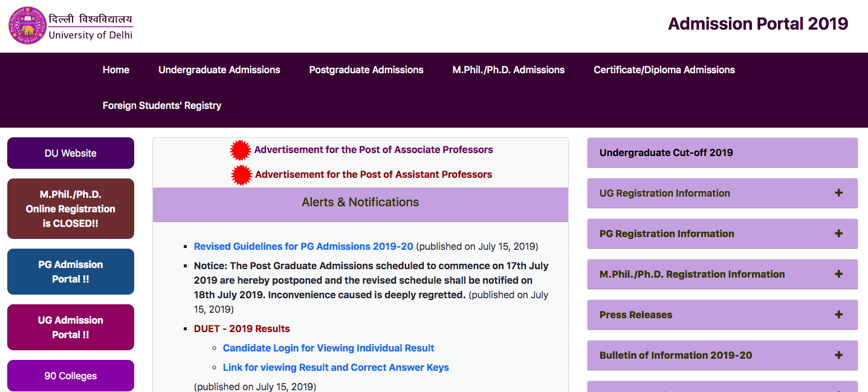Viewport: 868px width, 392px height.
Task: Click red starburst beside Associate Professors advertisement
Action: 241,150
